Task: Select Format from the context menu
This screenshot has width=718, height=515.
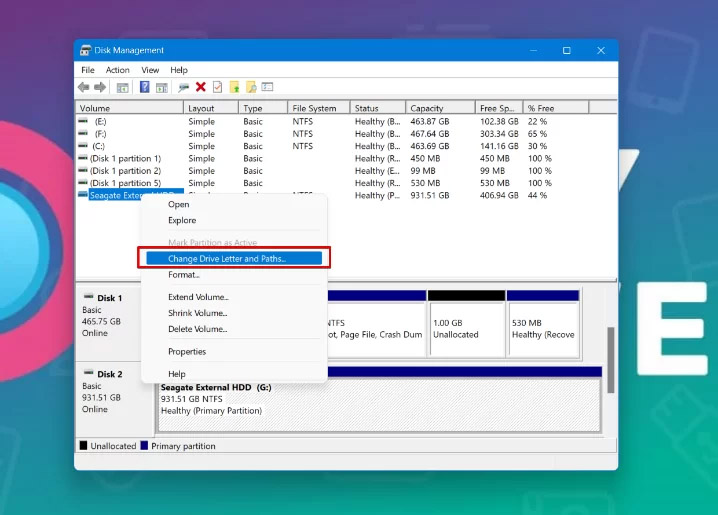Action: tap(184, 275)
